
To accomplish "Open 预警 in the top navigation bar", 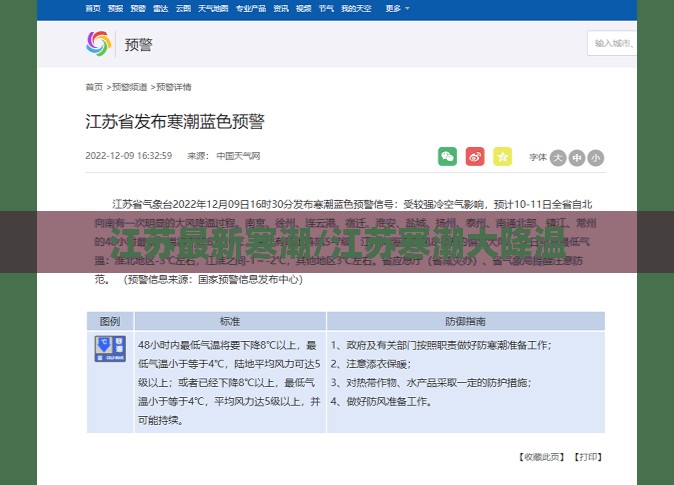I will pyautogui.click(x=138, y=8).
